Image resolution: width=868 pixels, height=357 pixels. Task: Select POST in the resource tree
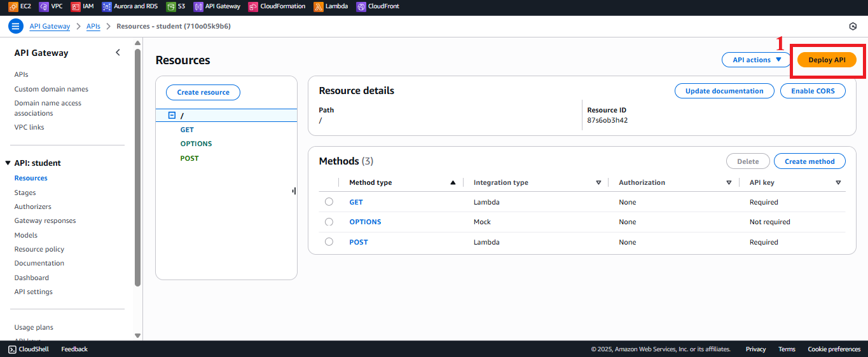(189, 158)
